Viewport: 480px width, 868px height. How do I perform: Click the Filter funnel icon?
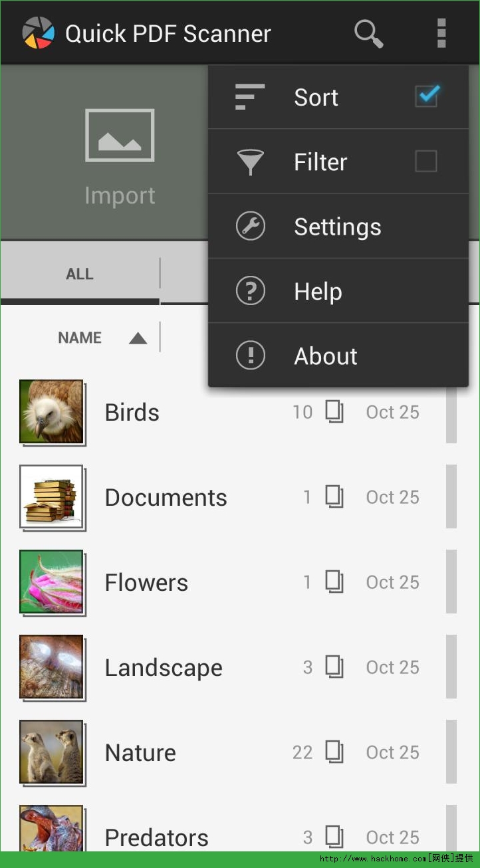point(251,162)
